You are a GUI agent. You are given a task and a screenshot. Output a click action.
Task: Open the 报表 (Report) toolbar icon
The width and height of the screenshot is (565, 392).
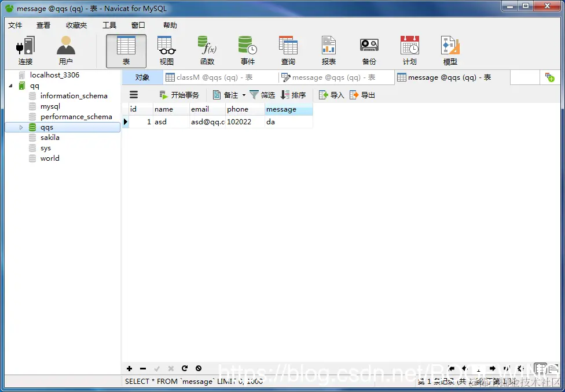point(329,51)
